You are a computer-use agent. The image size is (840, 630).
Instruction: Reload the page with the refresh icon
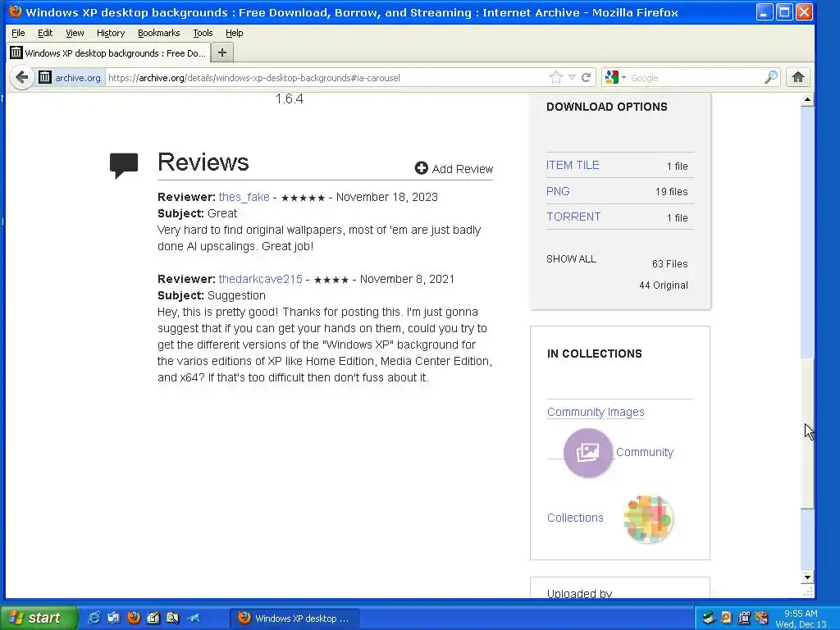pyautogui.click(x=586, y=78)
